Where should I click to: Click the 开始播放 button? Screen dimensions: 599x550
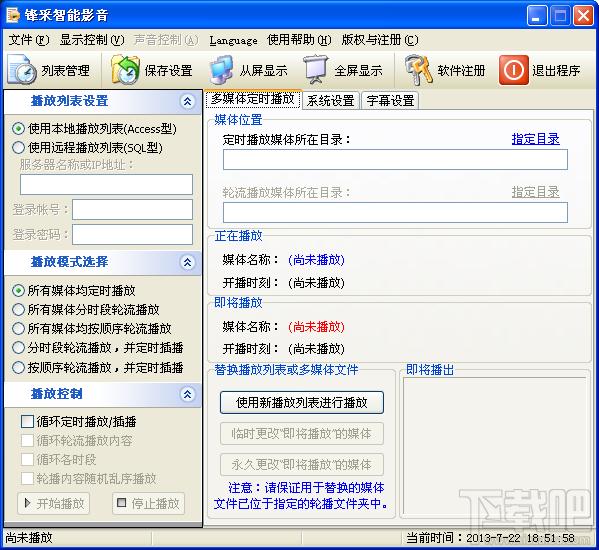click(53, 503)
